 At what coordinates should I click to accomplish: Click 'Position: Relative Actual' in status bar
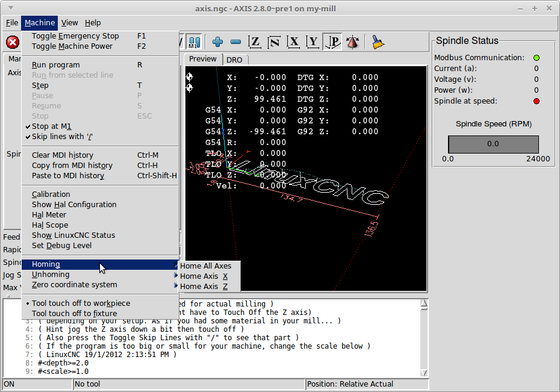pos(367,384)
